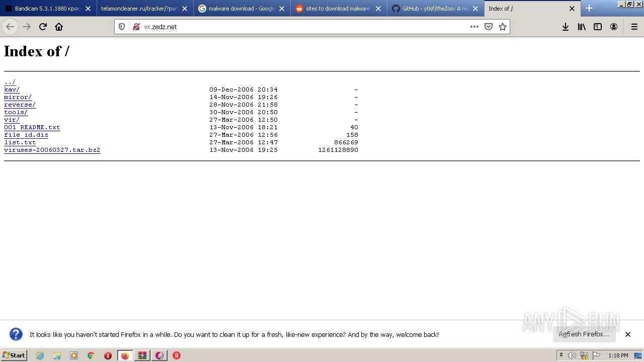This screenshot has height=362, width=644.
Task: Open Windows Media Player on taskbar
Action: pos(74,355)
